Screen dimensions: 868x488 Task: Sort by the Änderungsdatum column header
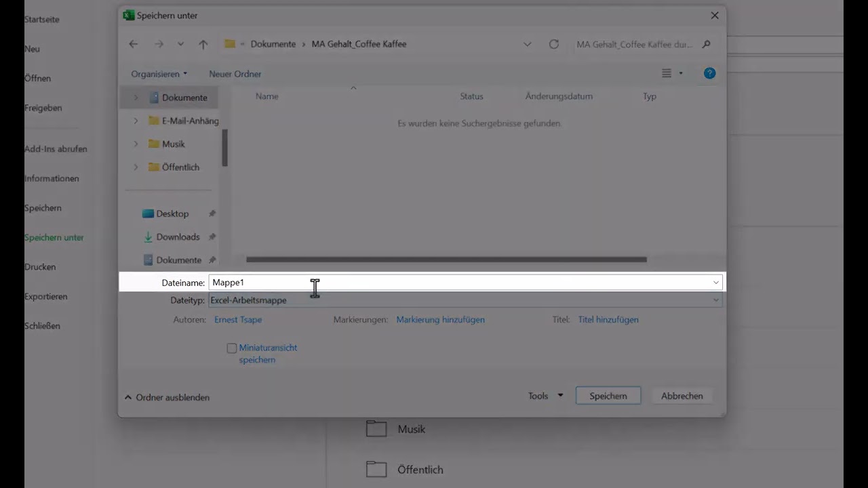(x=559, y=96)
